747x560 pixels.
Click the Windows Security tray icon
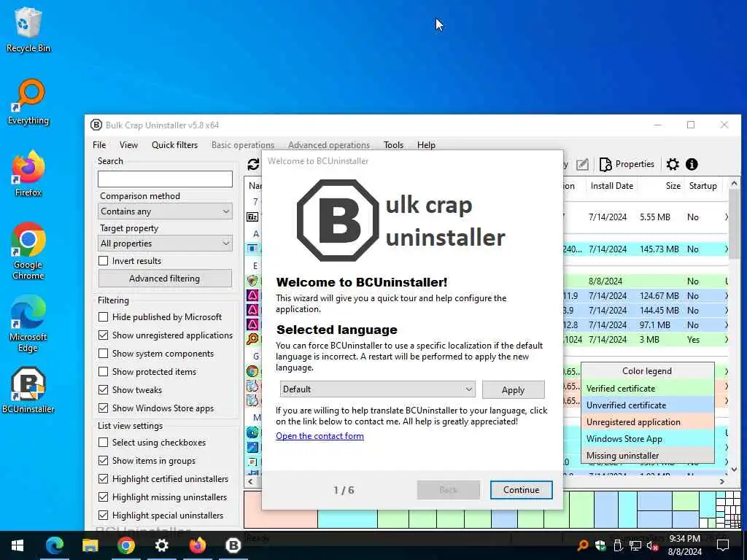600,545
